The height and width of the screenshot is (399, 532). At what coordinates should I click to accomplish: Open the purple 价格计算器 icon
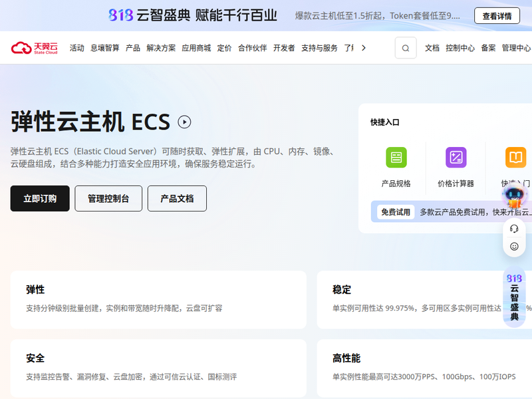(456, 158)
